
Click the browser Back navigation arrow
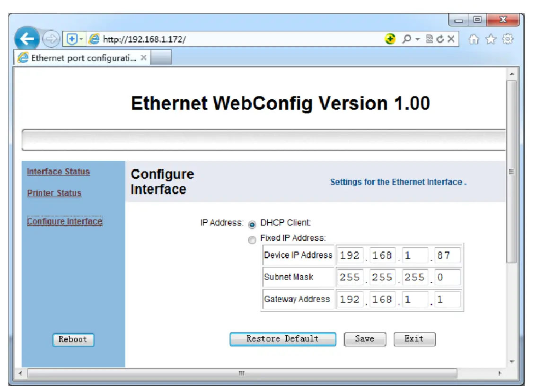(x=26, y=38)
